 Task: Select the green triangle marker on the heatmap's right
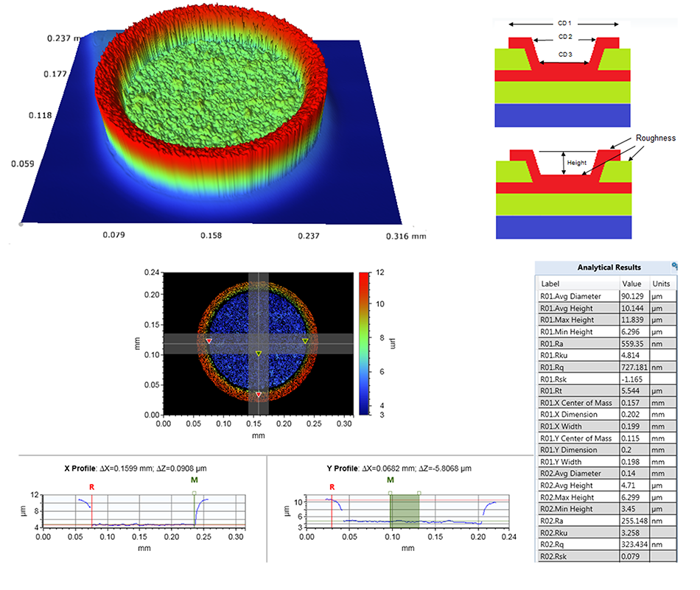307,341
